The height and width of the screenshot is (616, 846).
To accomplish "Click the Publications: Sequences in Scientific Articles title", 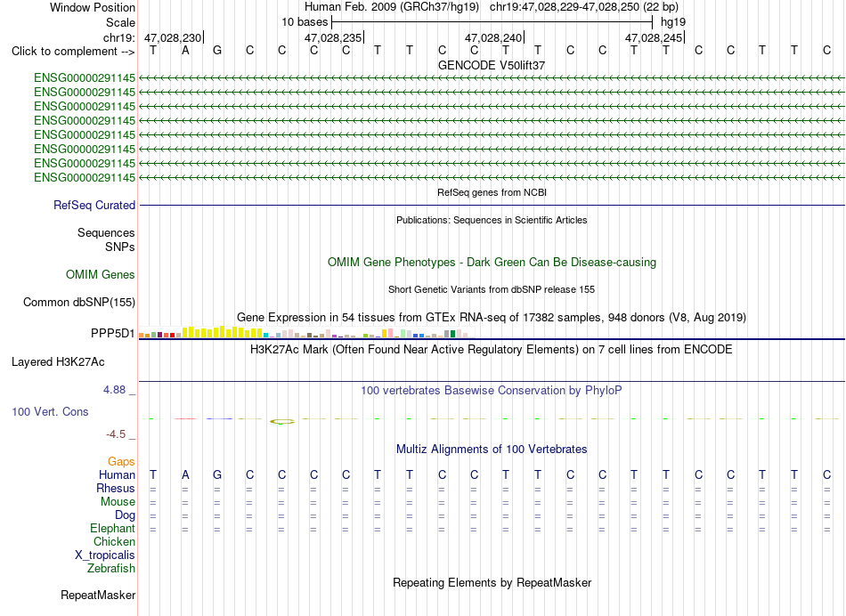I will pos(492,220).
